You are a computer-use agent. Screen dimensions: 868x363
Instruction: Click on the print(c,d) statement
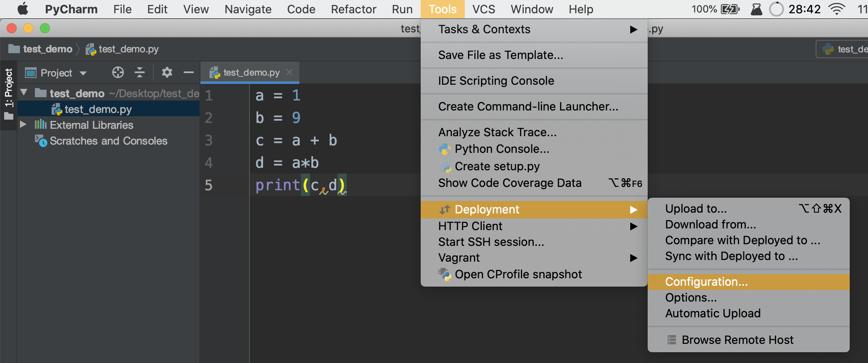coord(301,185)
